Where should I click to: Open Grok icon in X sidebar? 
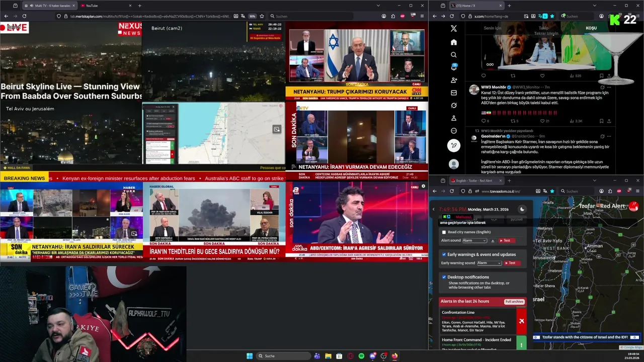454,105
